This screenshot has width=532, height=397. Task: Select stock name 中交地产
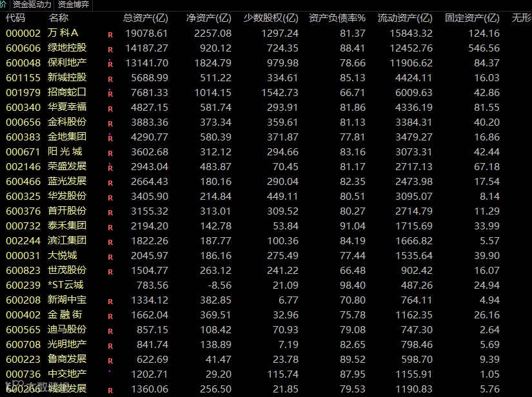[x=67, y=374]
